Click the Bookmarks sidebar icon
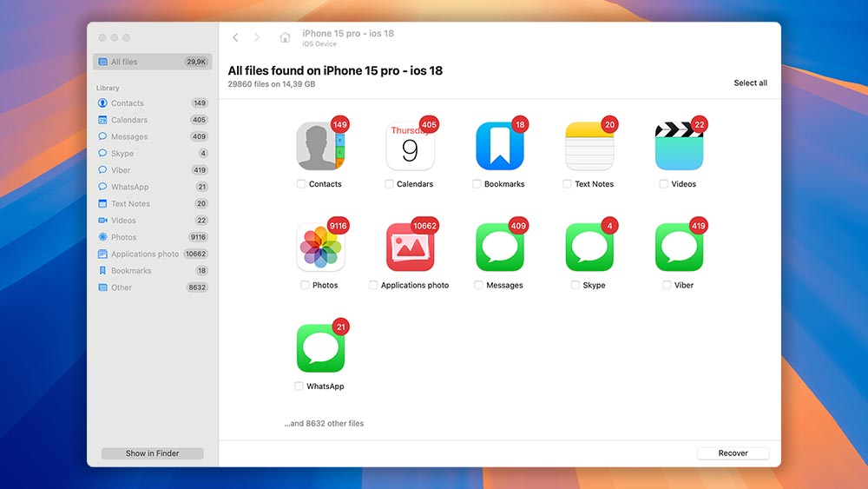 (102, 270)
